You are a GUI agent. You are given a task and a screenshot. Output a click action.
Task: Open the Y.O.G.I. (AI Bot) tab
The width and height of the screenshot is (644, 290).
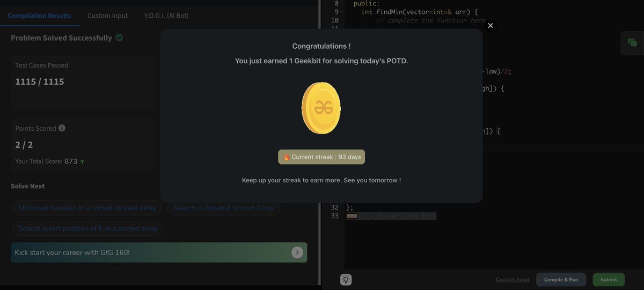(166, 16)
